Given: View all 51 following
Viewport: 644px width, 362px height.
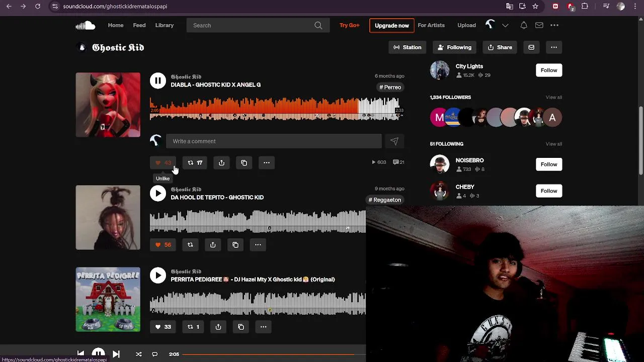Looking at the screenshot, I should click(x=553, y=144).
